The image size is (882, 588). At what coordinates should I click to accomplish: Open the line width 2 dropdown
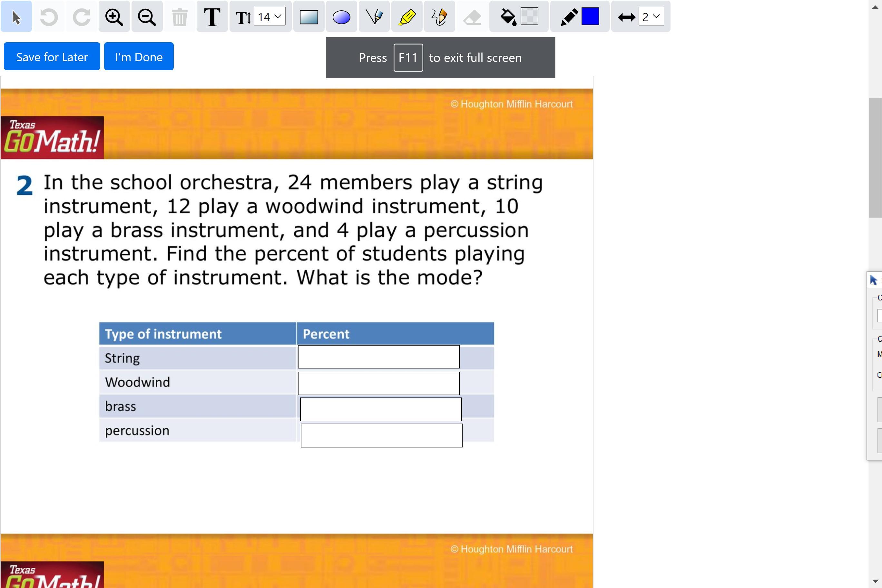pos(651,17)
